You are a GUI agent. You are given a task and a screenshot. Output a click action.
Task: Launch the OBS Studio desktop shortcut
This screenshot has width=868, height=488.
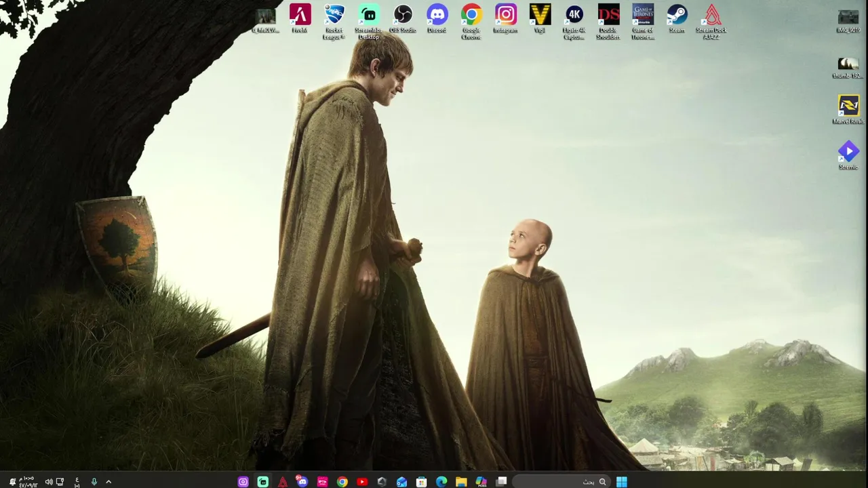coord(403,18)
